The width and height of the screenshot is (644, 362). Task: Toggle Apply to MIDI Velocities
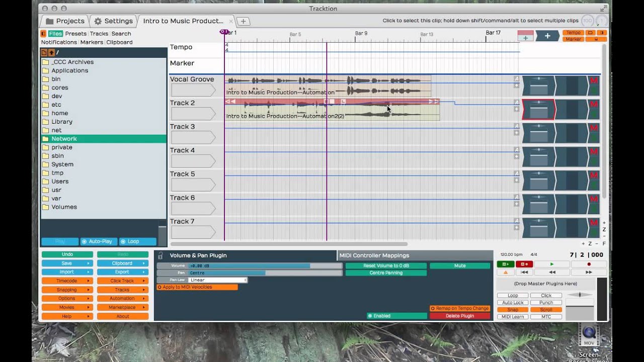[x=197, y=287]
